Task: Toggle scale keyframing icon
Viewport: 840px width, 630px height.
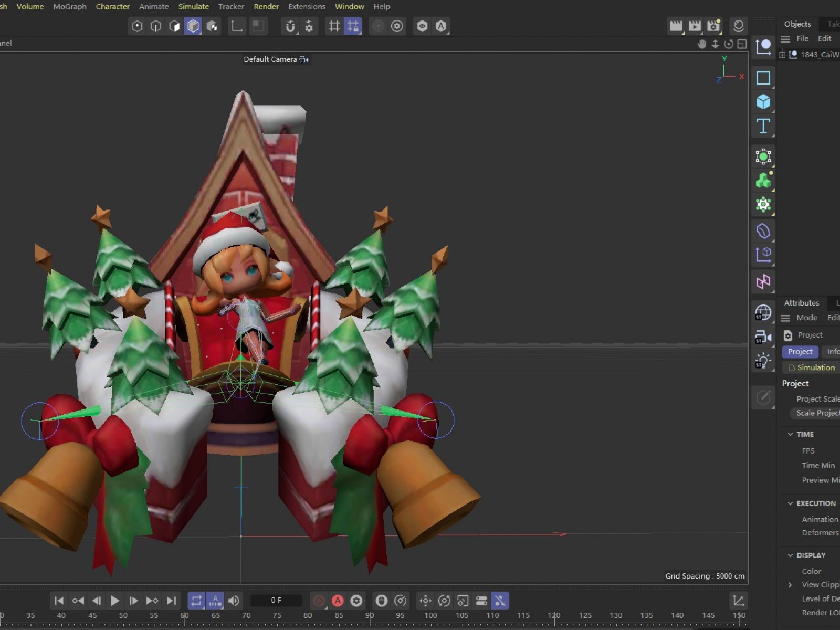Action: tap(463, 601)
